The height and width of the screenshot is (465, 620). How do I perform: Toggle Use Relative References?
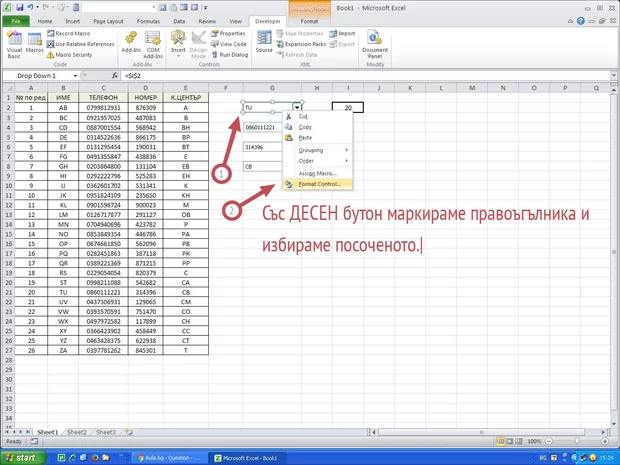(x=81, y=44)
